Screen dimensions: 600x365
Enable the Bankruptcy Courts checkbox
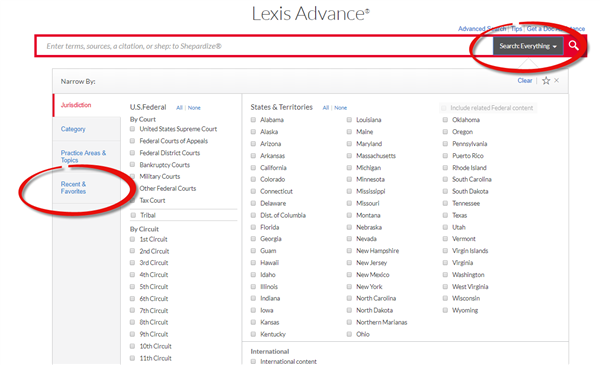tap(132, 165)
